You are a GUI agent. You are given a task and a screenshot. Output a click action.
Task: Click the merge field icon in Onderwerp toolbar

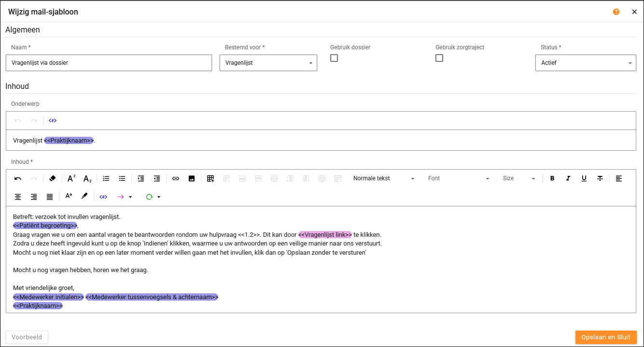[53, 121]
